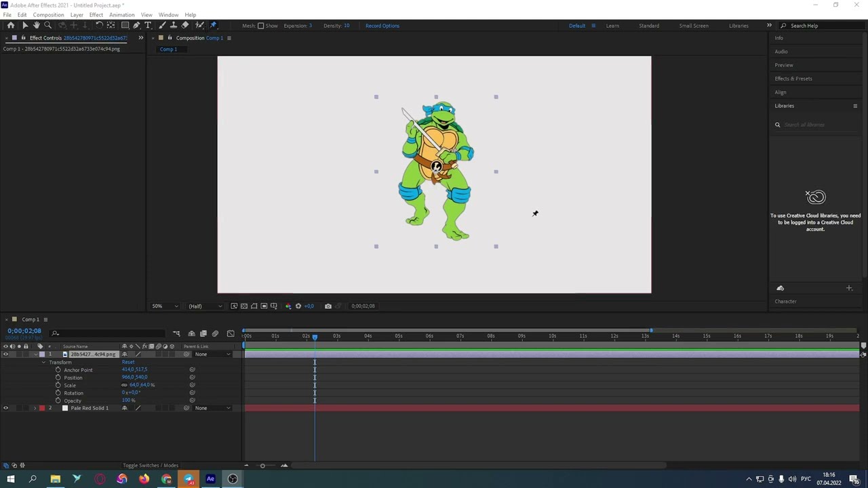Viewport: 868px width, 488px height.
Task: Open the Layer menu
Action: coord(77,15)
